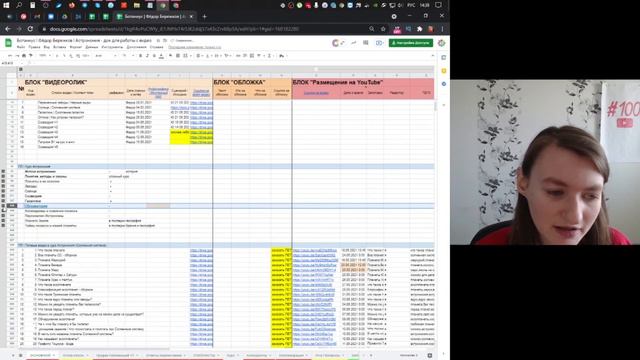
Task: Open the Файл menu
Action: (x=20, y=47)
